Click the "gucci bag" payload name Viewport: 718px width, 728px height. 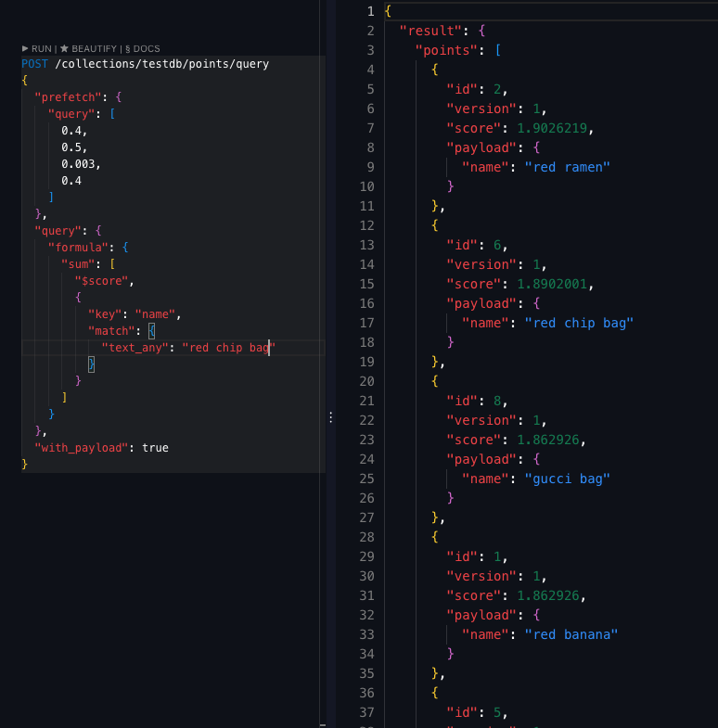567,479
